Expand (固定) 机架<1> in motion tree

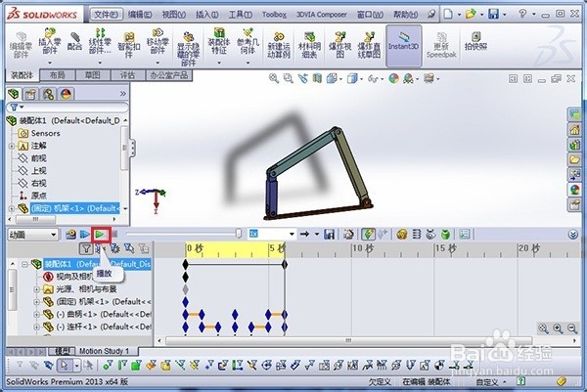pyautogui.click(x=37, y=301)
